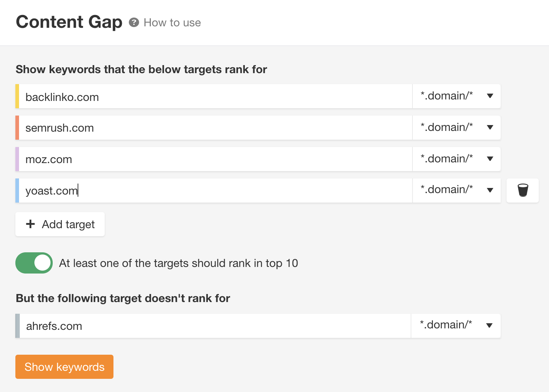Open the Content Gap help icon
Viewport: 549px width, 392px height.
pyautogui.click(x=134, y=22)
